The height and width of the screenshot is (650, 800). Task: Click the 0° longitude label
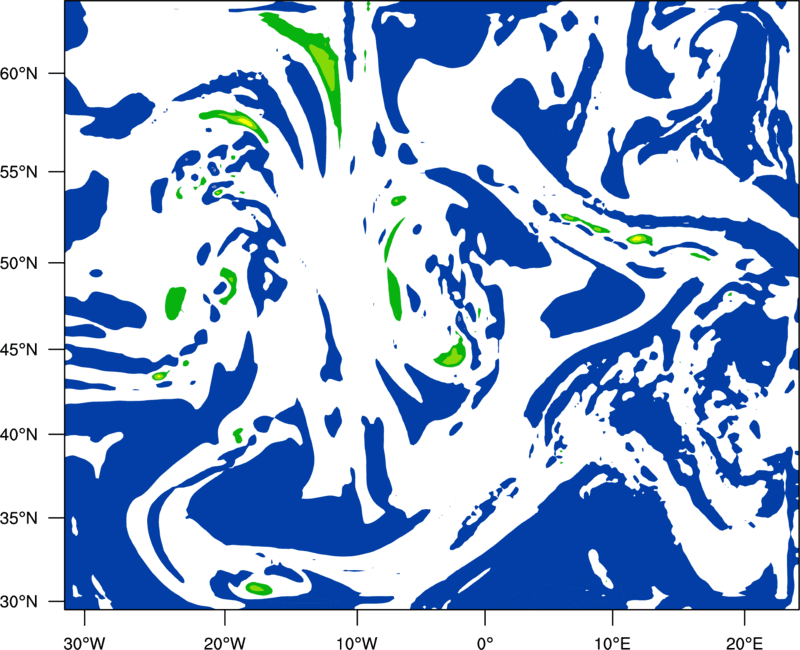coord(485,643)
